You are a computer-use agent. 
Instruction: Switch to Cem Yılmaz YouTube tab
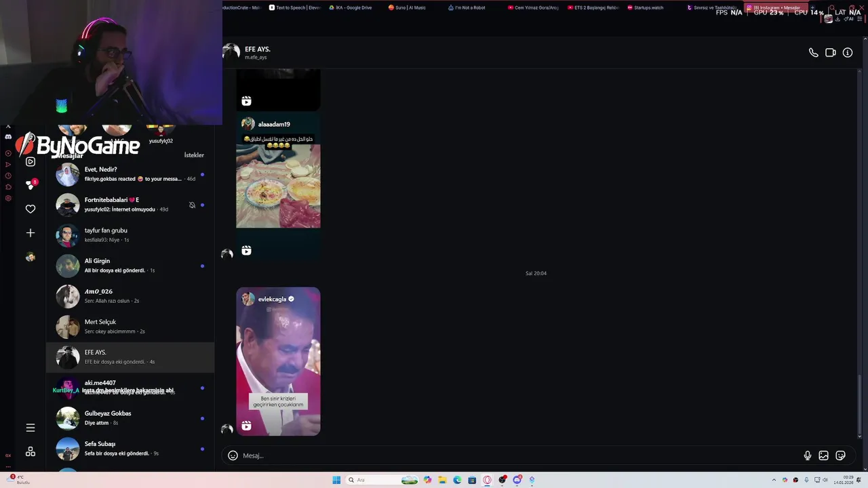(x=532, y=7)
